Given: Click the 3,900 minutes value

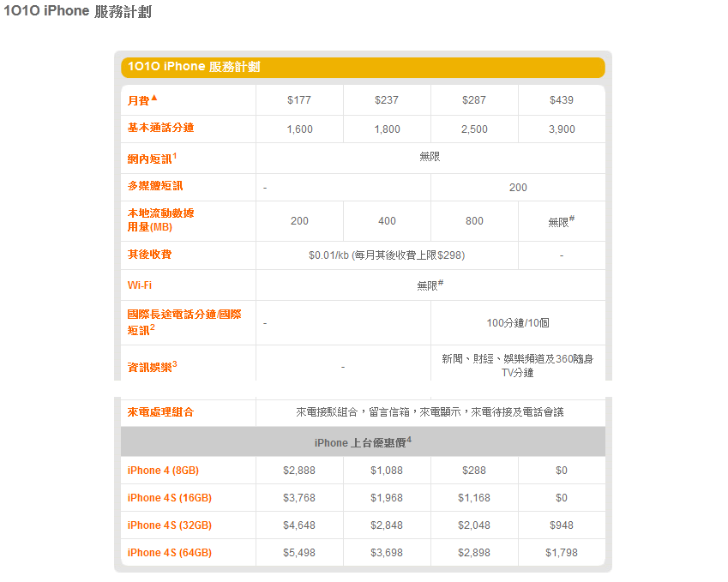Looking at the screenshot, I should click(562, 129).
